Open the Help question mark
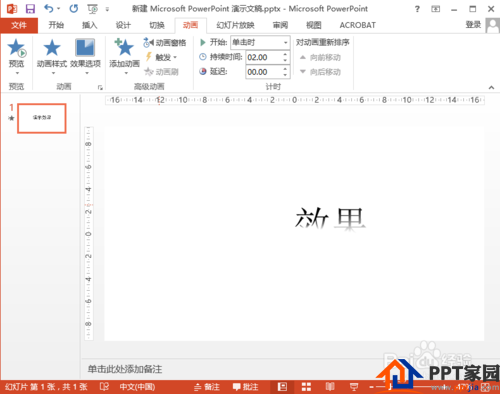500x394 pixels. 417,9
